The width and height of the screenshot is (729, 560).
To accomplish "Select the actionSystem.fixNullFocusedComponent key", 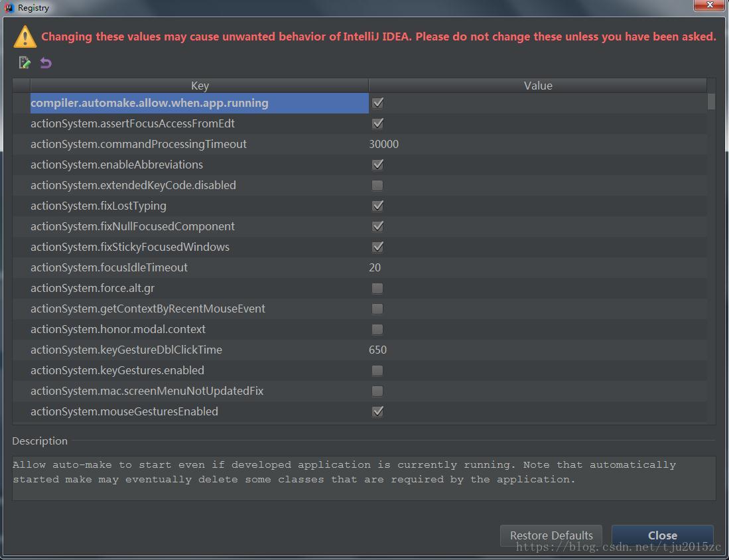I will pyautogui.click(x=133, y=226).
